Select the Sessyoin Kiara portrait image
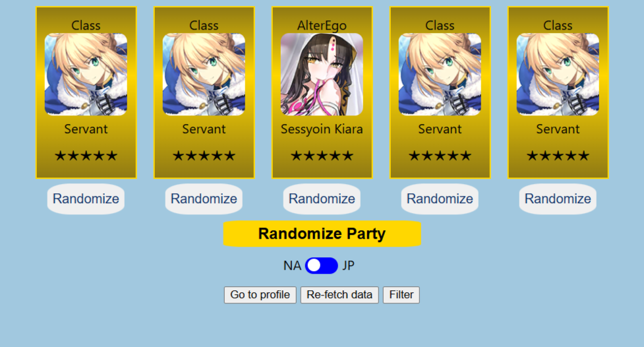Viewport: 644px width, 347px height. click(x=322, y=75)
